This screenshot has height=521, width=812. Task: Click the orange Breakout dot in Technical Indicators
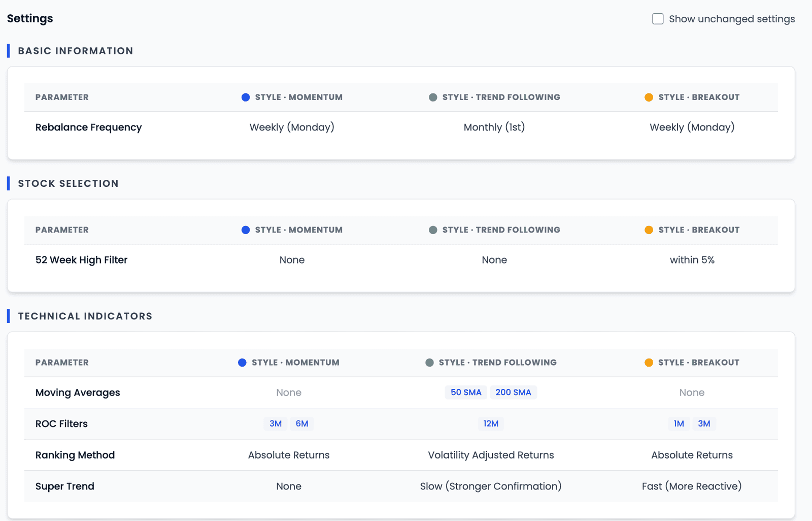(649, 363)
